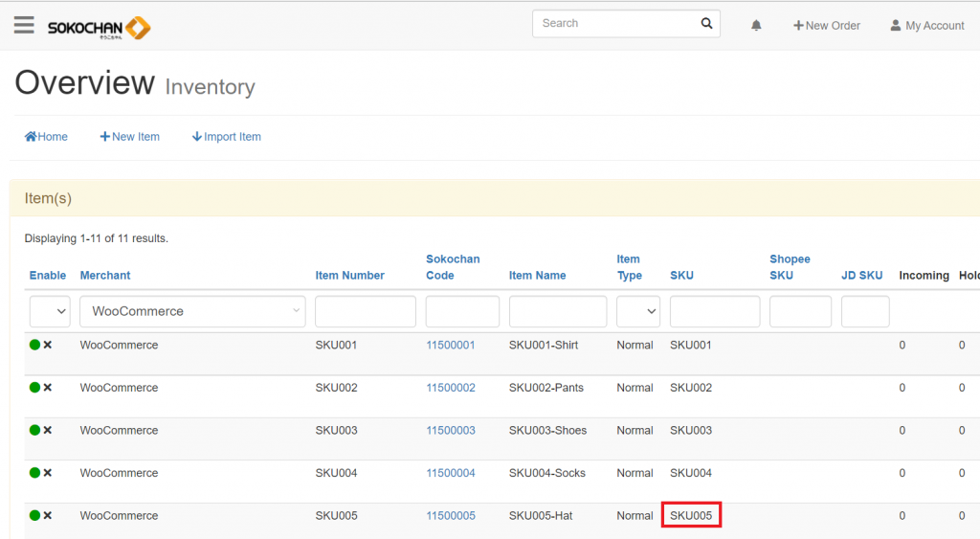The height and width of the screenshot is (539, 980).
Task: Focus the Item Name filter box
Action: 558,311
